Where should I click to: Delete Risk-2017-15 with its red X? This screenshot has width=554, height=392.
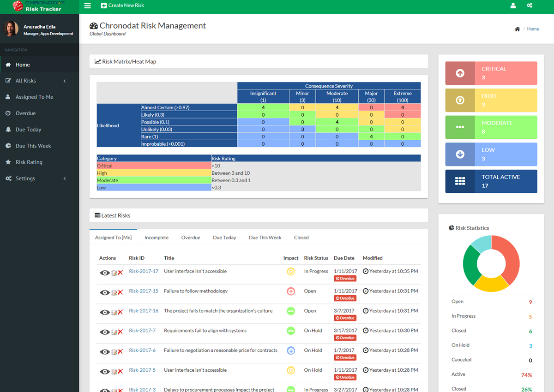tap(120, 293)
